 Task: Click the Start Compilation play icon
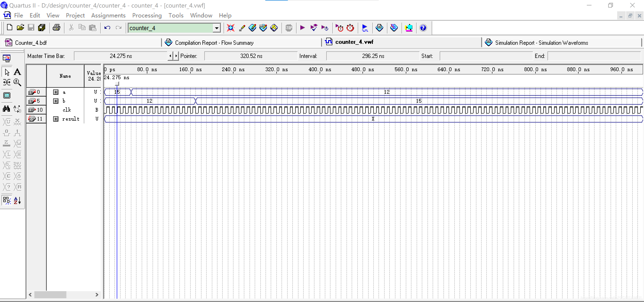pyautogui.click(x=302, y=28)
